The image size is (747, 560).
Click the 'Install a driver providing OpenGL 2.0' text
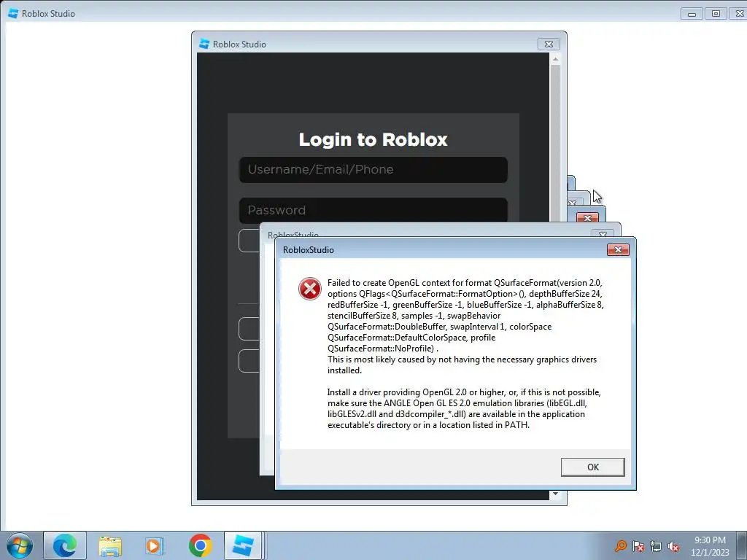click(464, 408)
